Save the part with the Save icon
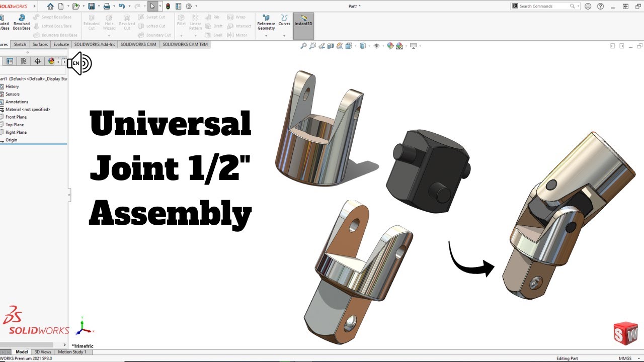This screenshot has height=362, width=644. [x=91, y=6]
